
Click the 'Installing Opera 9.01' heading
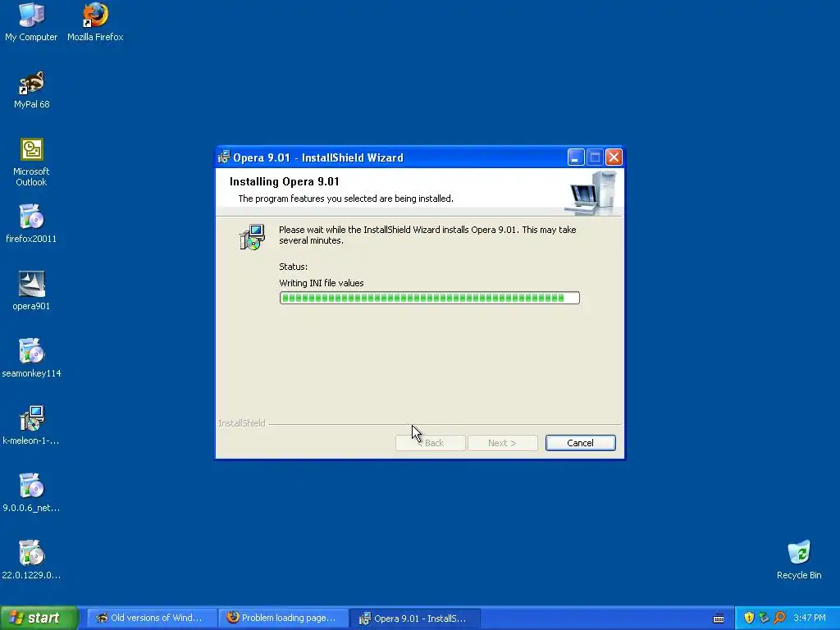click(x=285, y=181)
